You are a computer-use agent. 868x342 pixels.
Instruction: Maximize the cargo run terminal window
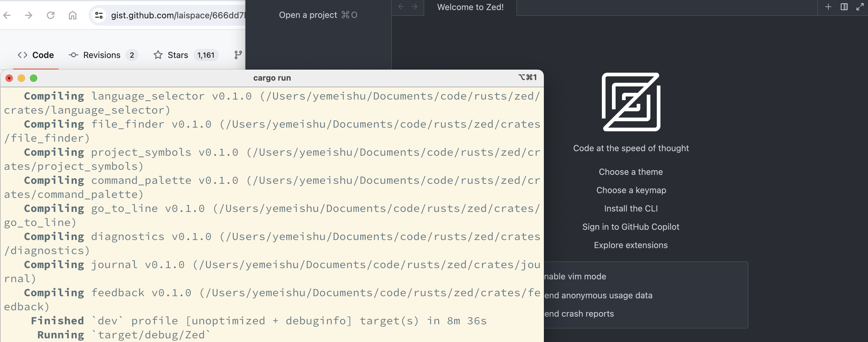pos(33,78)
